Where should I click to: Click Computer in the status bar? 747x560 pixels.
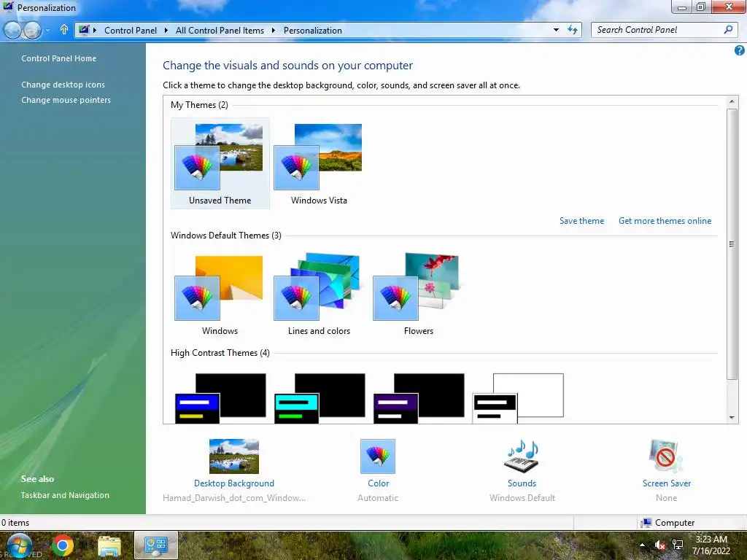coord(667,523)
